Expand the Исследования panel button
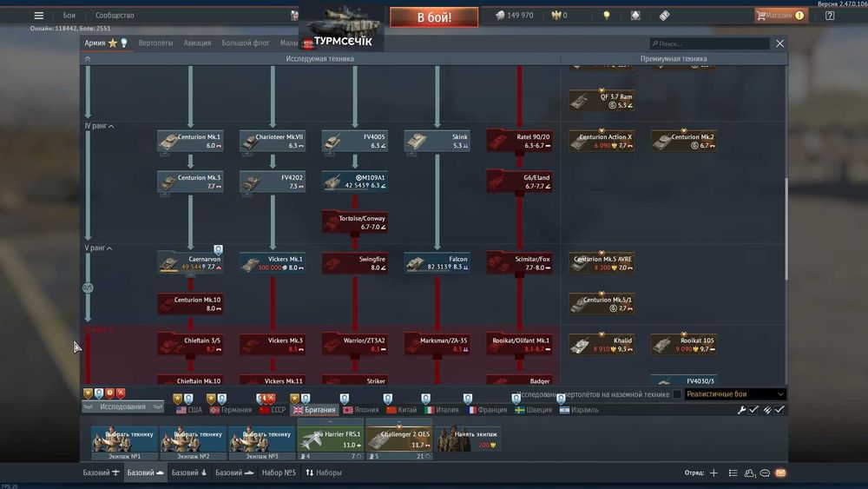Screen dimensions: 868x489 point(123,406)
